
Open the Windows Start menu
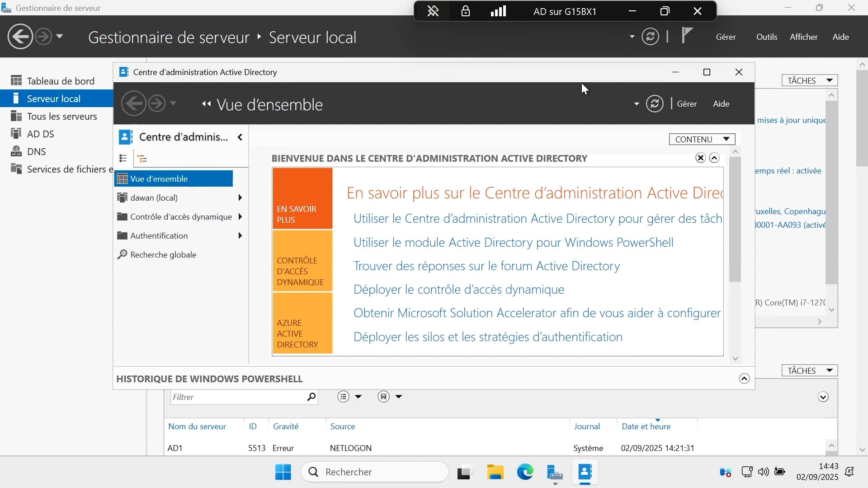pyautogui.click(x=282, y=471)
